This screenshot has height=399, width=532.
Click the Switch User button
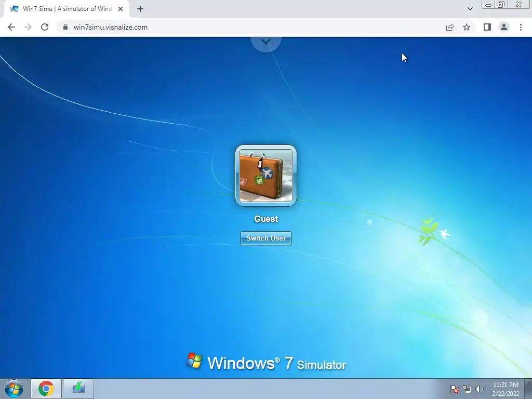[266, 238]
